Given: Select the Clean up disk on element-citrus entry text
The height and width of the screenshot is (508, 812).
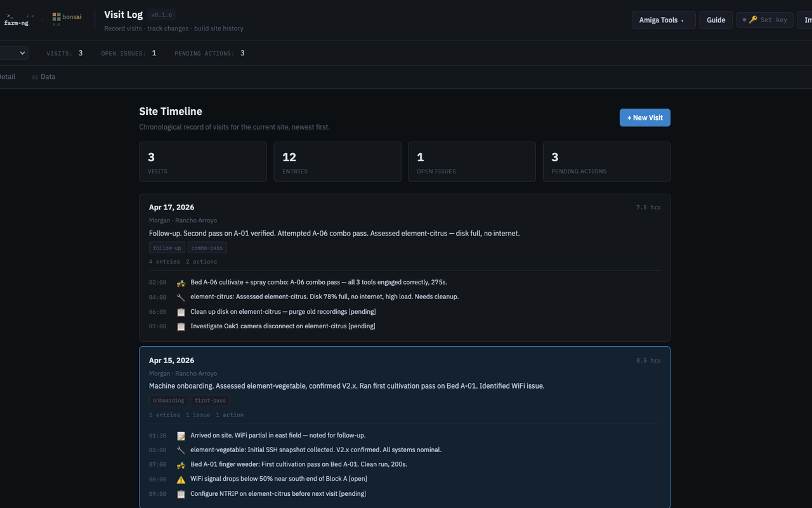Looking at the screenshot, I should (x=283, y=312).
